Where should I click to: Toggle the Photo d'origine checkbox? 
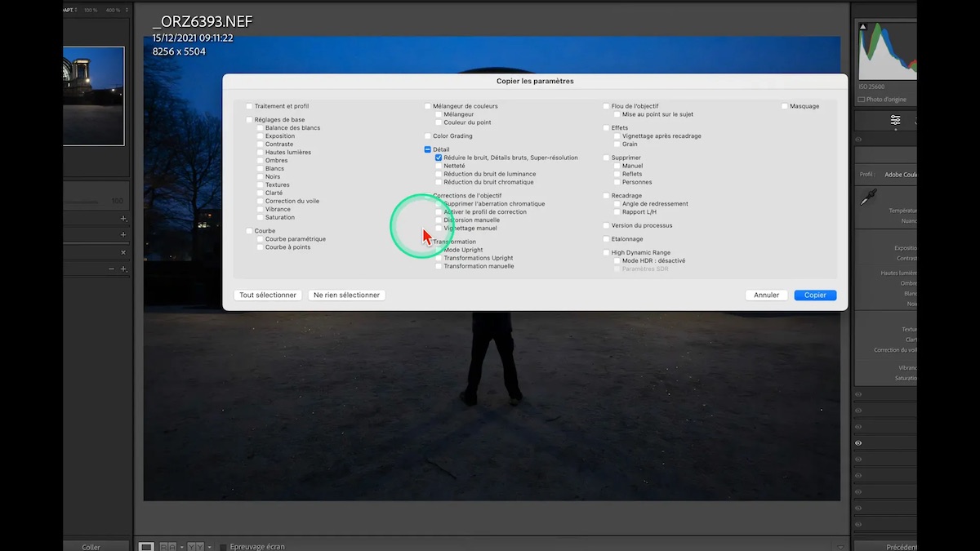pyautogui.click(x=862, y=100)
